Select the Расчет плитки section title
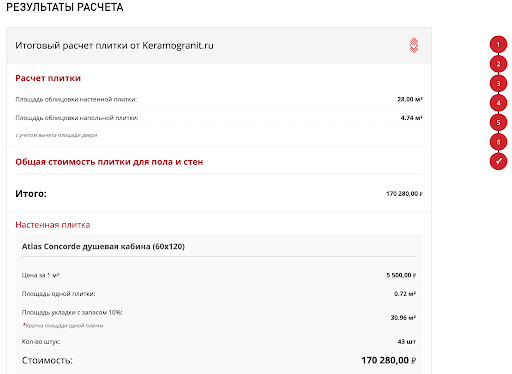Screen dimensions: 512x374 48,78
